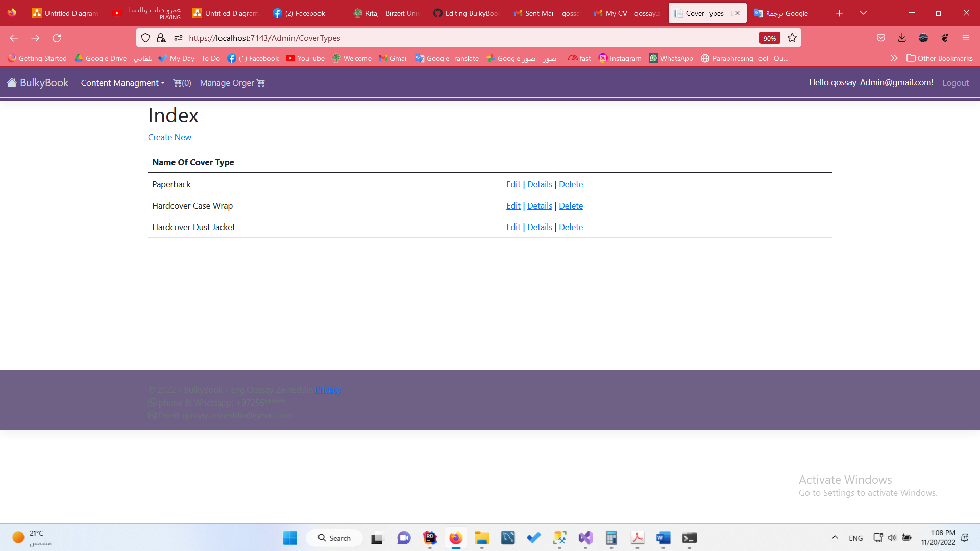Click the Create New link
Viewport: 980px width, 551px height.
(x=169, y=137)
